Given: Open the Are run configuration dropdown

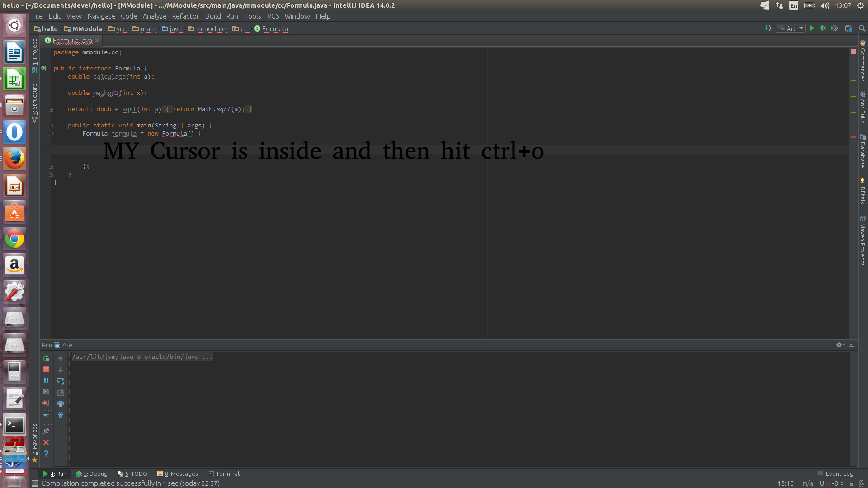Looking at the screenshot, I should 791,28.
